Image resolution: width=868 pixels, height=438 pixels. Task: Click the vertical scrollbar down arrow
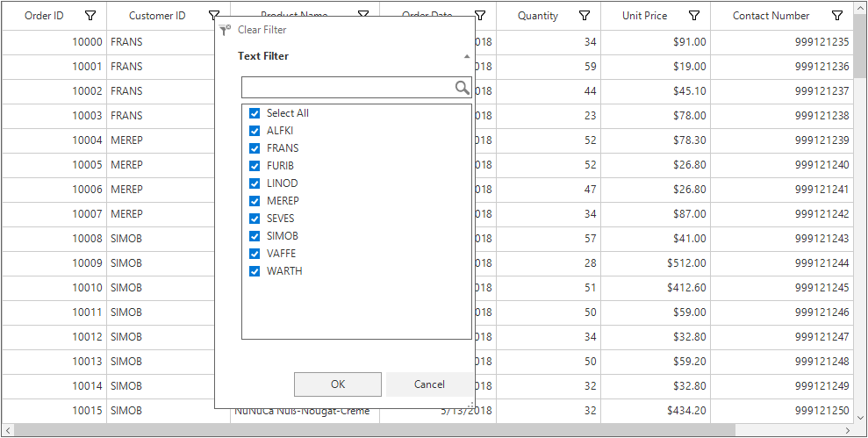coord(861,417)
